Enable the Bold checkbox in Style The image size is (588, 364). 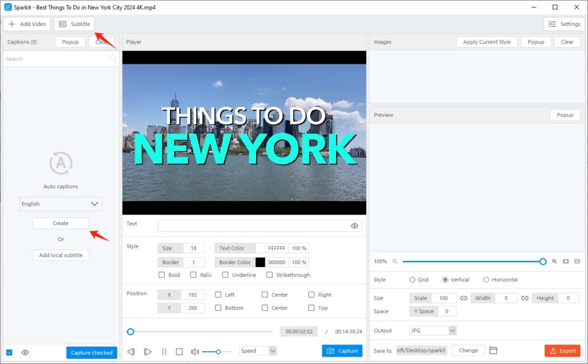(161, 274)
